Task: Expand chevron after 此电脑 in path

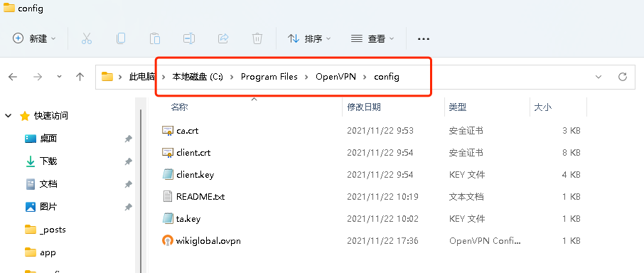Action: (x=164, y=77)
